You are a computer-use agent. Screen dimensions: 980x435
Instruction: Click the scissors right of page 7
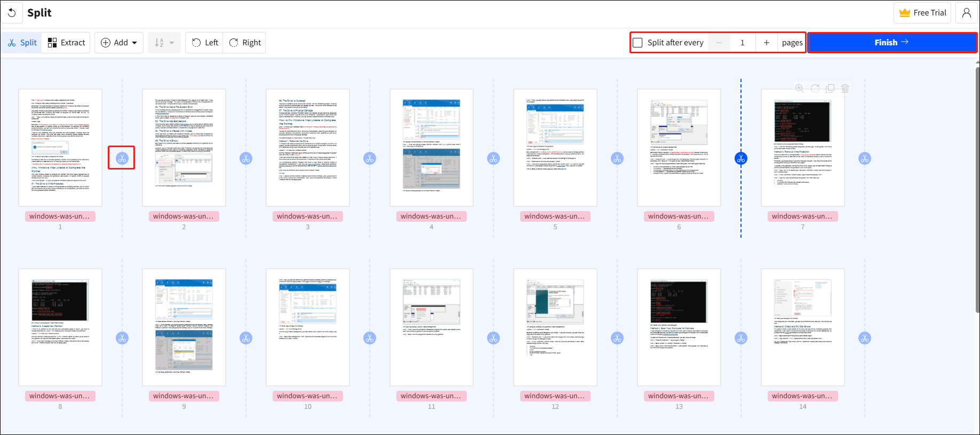click(865, 158)
